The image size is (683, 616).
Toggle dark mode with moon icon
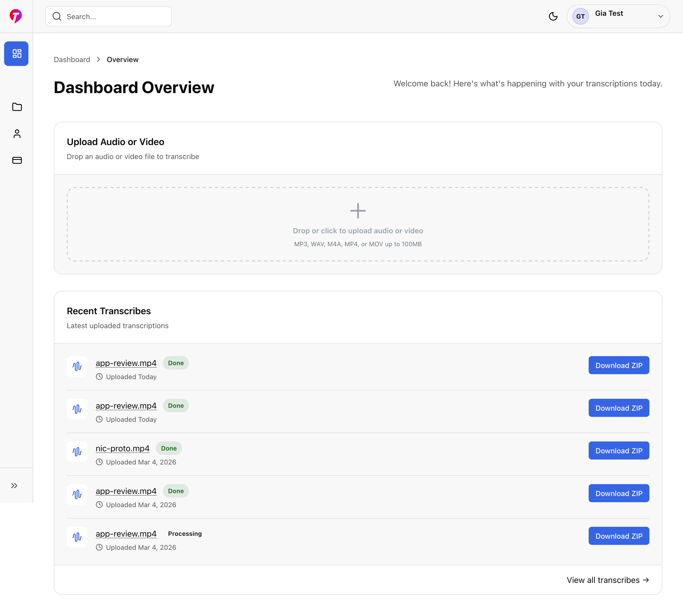pyautogui.click(x=553, y=16)
